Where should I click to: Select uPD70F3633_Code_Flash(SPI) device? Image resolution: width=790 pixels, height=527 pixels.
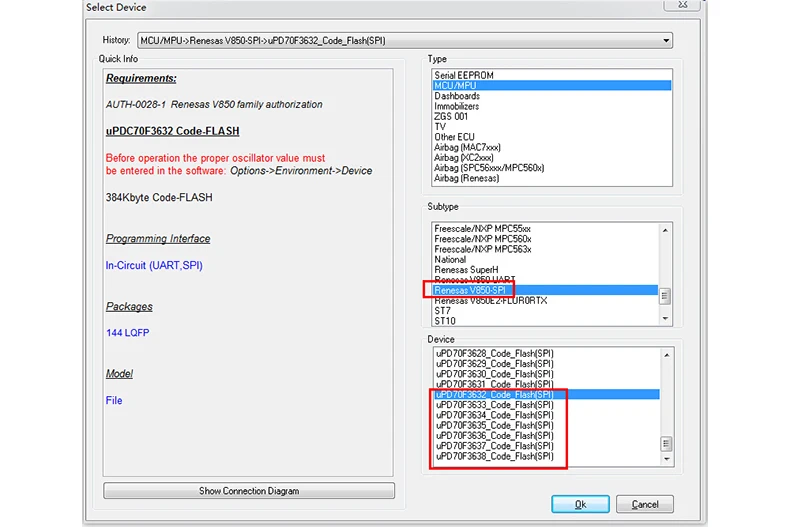tap(547, 405)
